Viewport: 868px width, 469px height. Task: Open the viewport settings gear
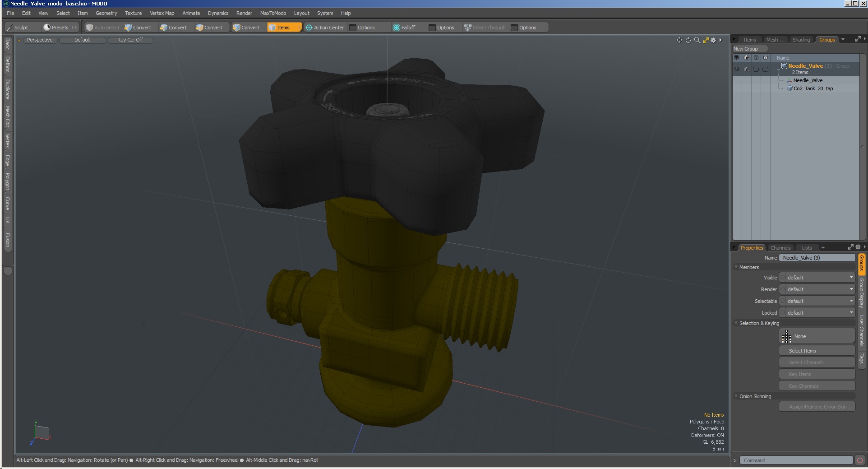(713, 40)
